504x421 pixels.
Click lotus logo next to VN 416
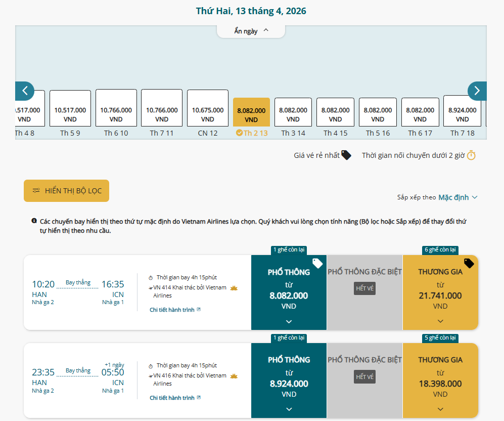(x=234, y=376)
